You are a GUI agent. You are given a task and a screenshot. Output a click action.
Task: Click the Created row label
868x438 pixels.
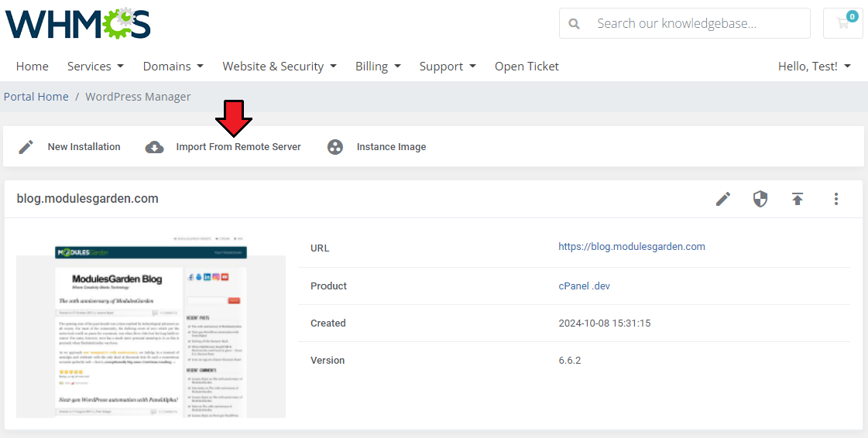pyautogui.click(x=328, y=323)
